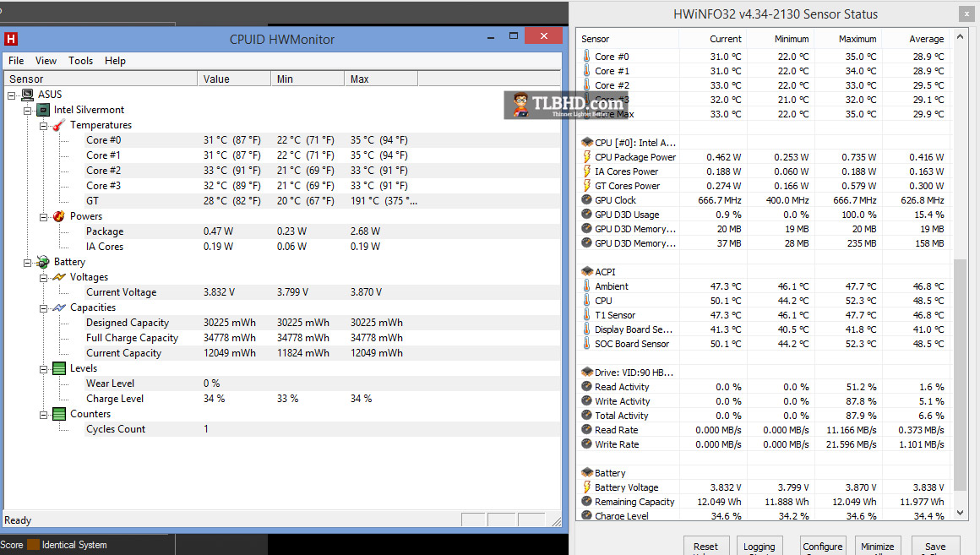Click the Average column header in HWiNFO
This screenshot has height=555, width=980.
coord(916,39)
